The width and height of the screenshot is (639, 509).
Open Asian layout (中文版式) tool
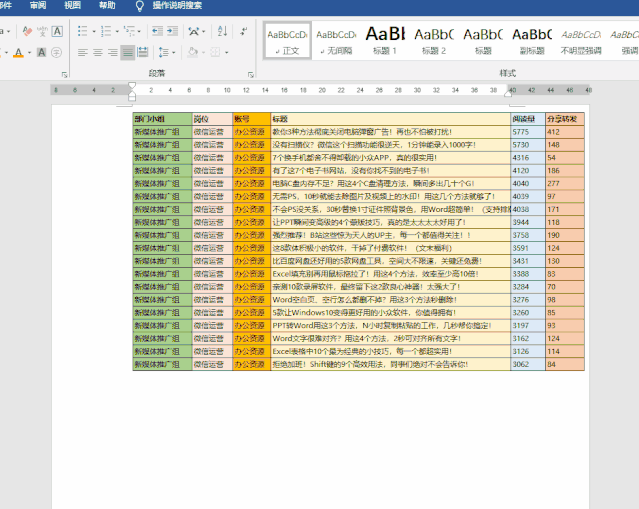(194, 31)
